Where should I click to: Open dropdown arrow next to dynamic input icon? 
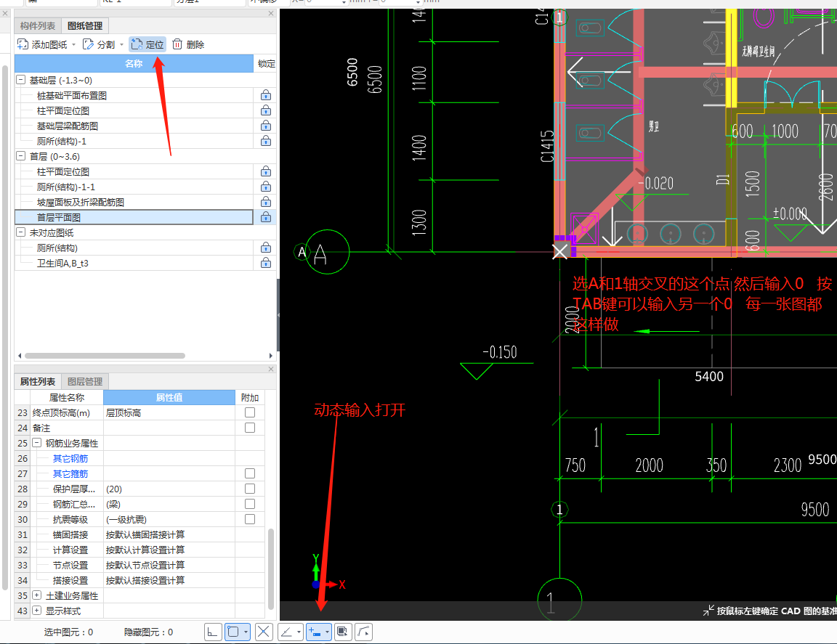(x=327, y=632)
